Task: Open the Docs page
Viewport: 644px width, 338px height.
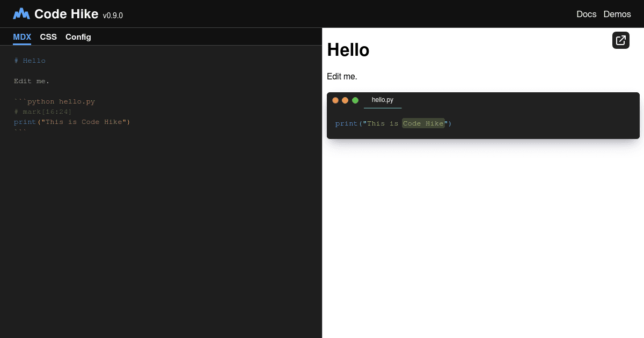Action: [x=586, y=14]
